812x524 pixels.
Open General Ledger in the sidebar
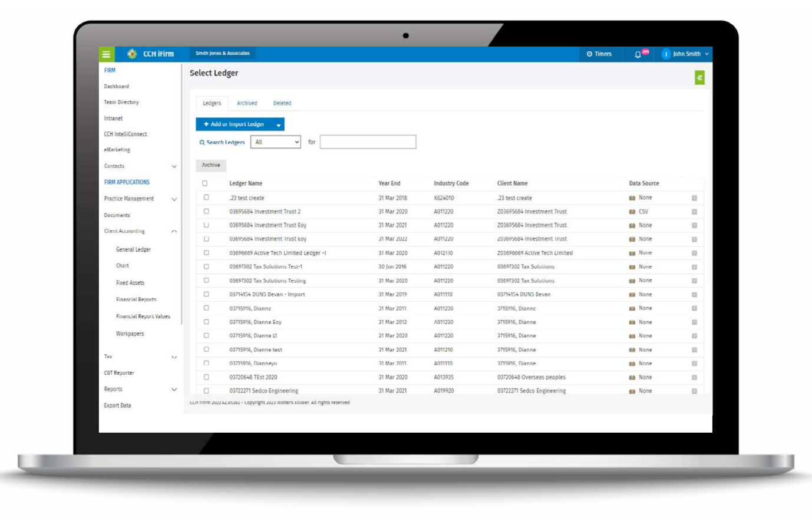[x=133, y=250]
